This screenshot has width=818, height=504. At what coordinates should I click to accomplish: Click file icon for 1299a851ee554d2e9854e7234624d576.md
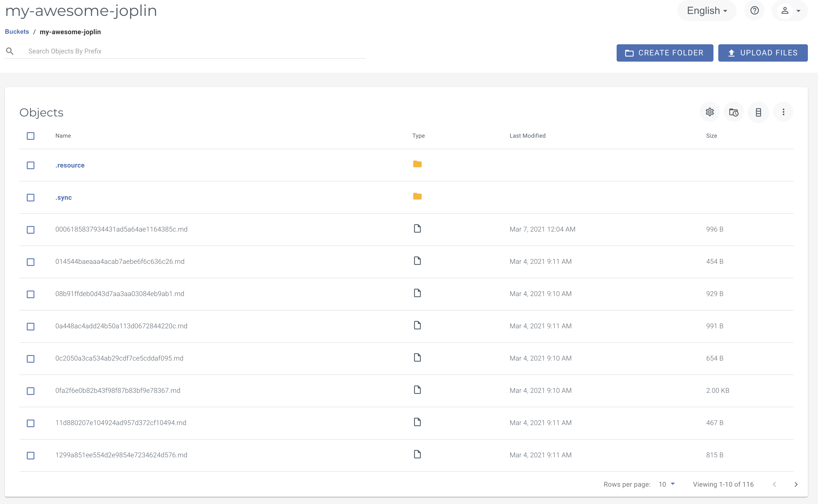pos(417,455)
